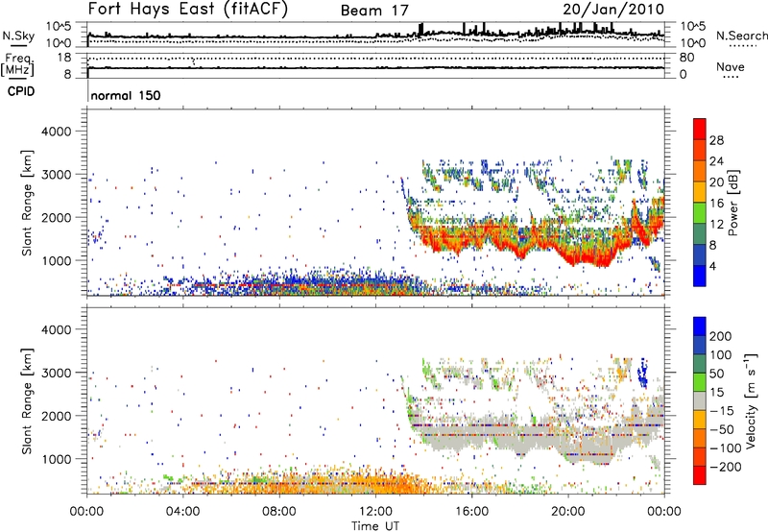Screen dimensions: 768x532
Task: Pick the yellow 16–20 dB Power swatch
Action: point(700,192)
